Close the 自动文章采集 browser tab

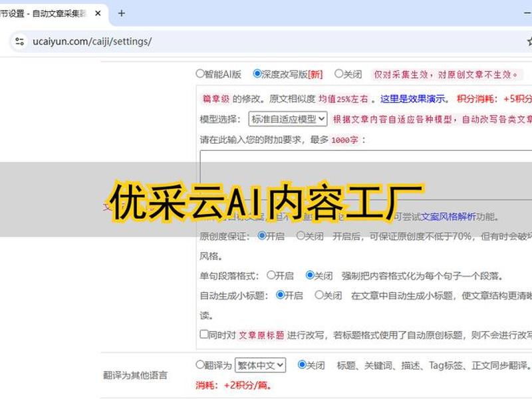click(x=98, y=13)
